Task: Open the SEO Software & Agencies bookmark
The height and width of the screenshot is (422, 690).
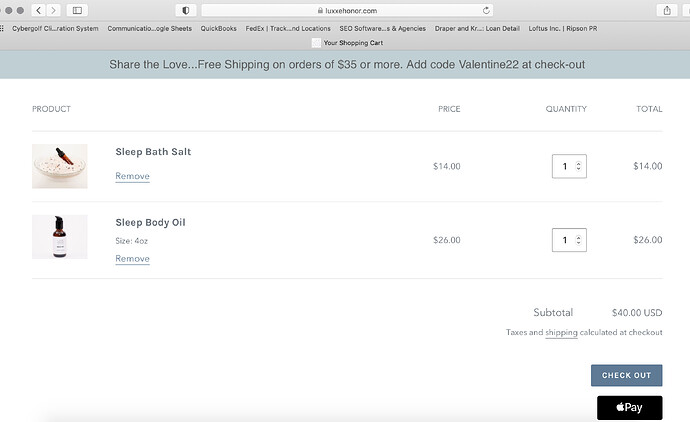Action: coord(382,28)
